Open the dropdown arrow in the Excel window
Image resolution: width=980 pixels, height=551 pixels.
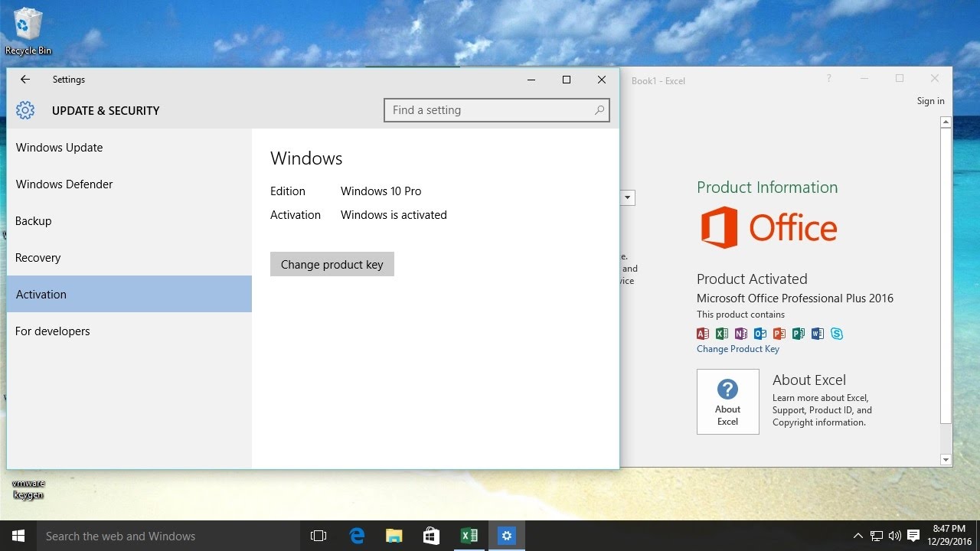click(x=628, y=197)
